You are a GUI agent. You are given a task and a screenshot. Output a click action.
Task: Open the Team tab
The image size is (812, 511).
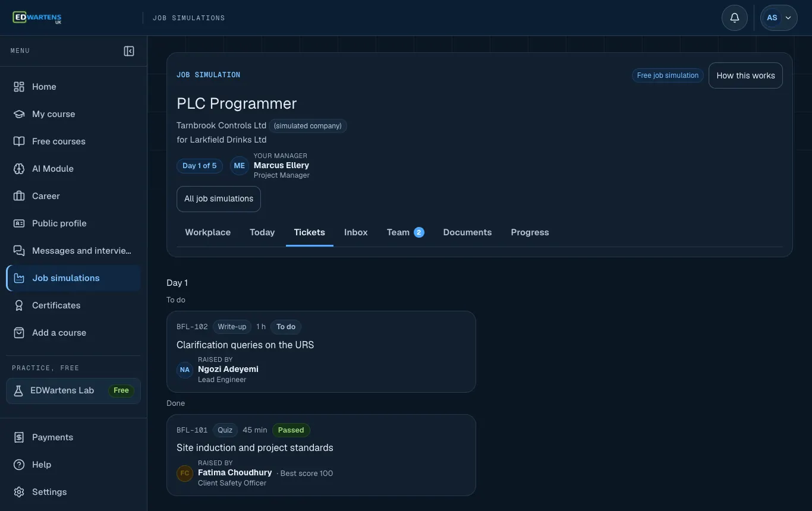[405, 232]
